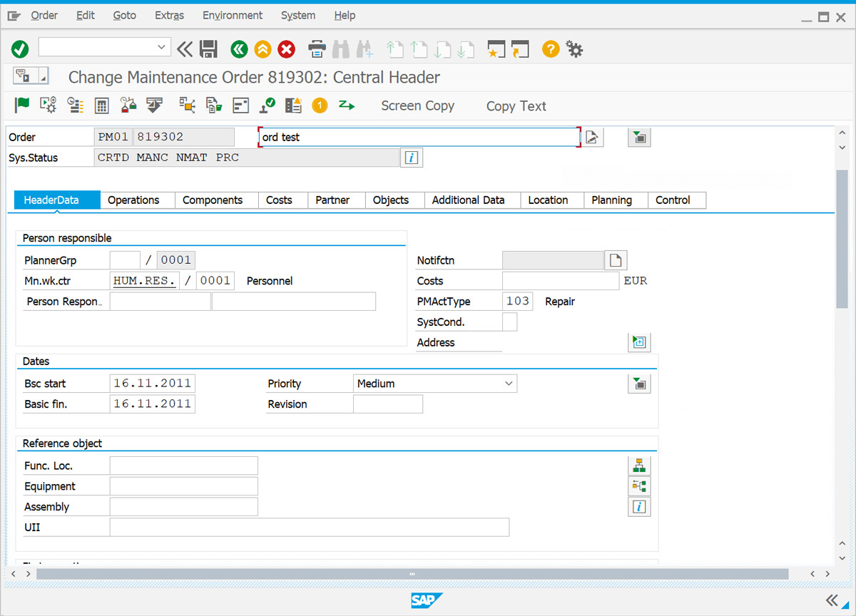Viewport: 856px width, 616px height.
Task: Open structure list icon beside Func. Loc.
Action: coord(639,466)
